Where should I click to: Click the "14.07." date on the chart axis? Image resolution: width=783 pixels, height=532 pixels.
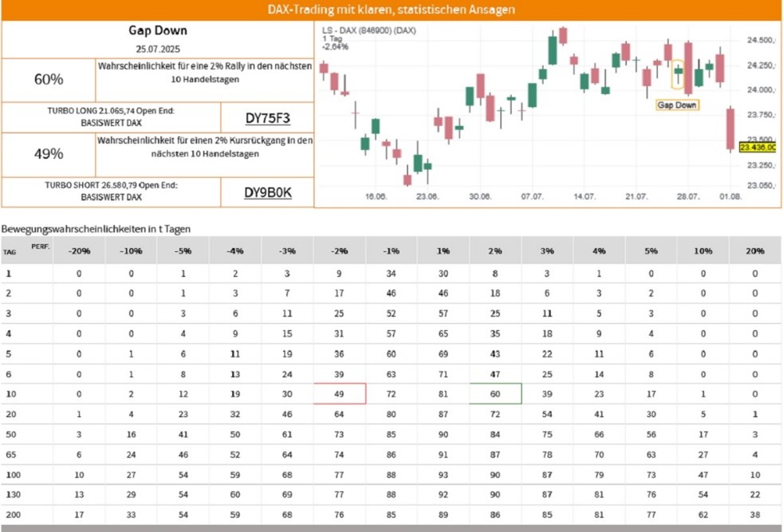click(584, 197)
